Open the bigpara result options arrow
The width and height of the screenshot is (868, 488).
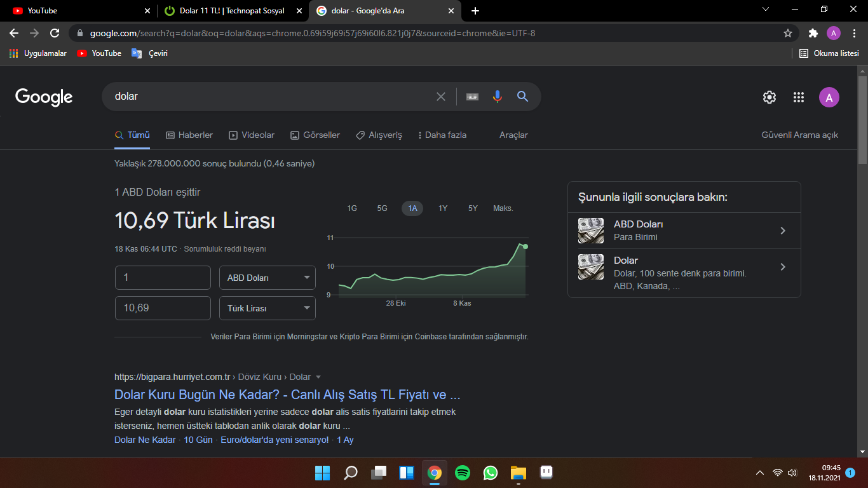(x=318, y=377)
